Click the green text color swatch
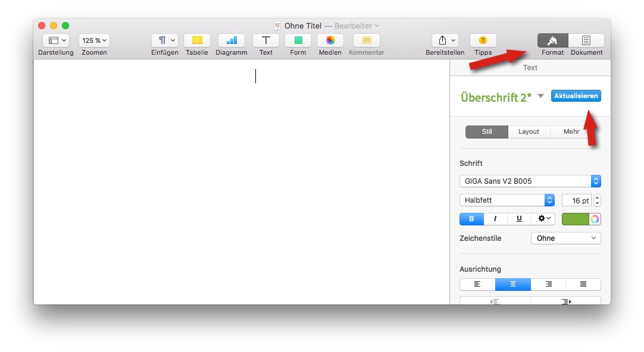This screenshot has height=352, width=644. pyautogui.click(x=575, y=219)
